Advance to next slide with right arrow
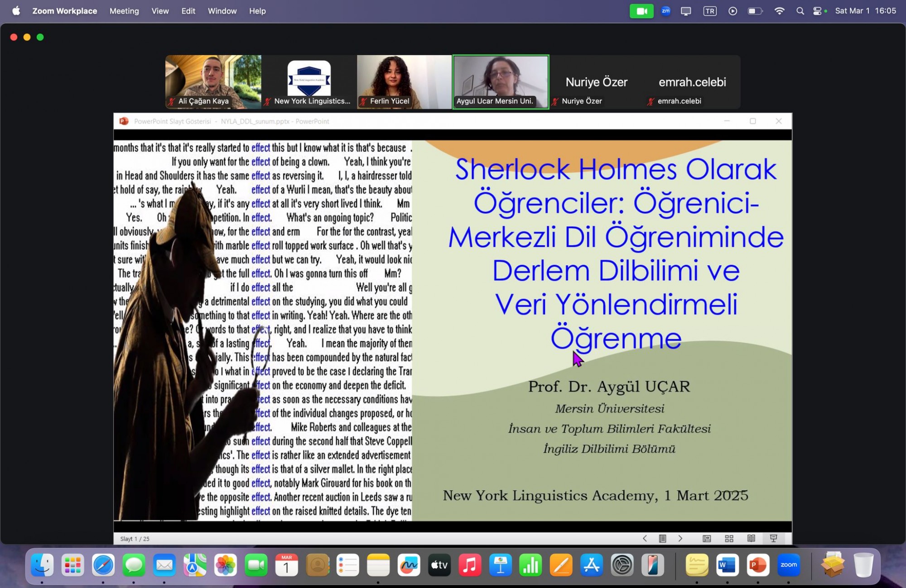This screenshot has width=906, height=588. pyautogui.click(x=680, y=538)
